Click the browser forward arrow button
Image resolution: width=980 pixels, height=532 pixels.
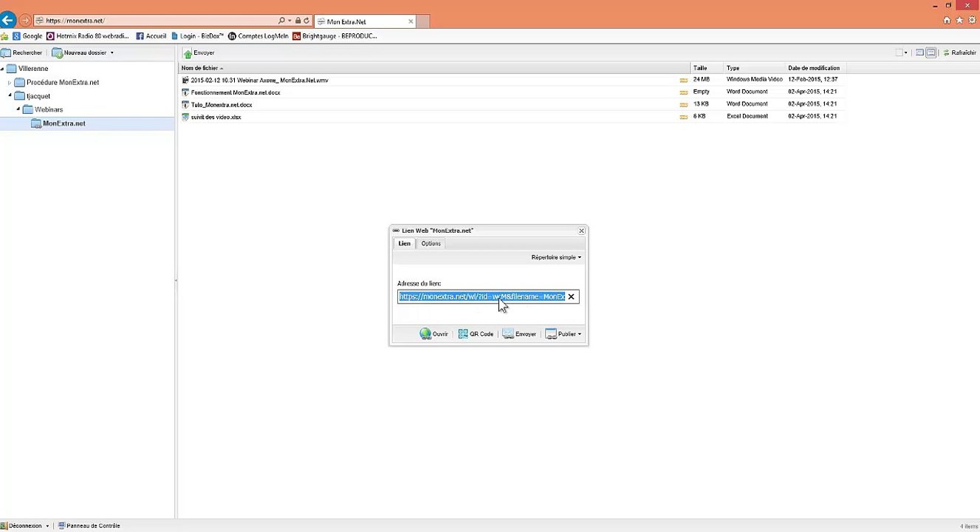[x=25, y=21]
